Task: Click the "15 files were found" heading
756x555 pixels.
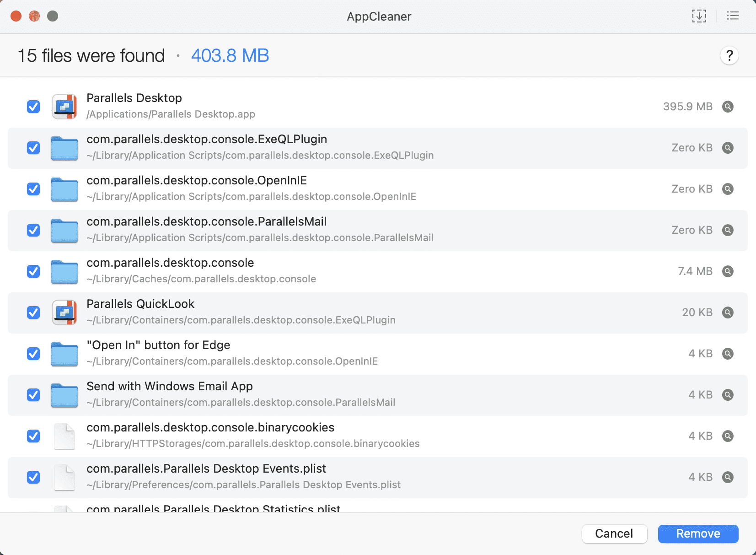Action: [x=91, y=56]
